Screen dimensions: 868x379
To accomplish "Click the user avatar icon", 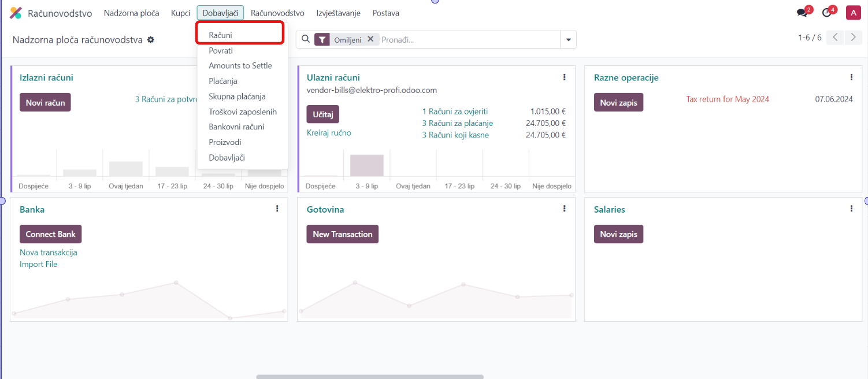I will [x=853, y=13].
